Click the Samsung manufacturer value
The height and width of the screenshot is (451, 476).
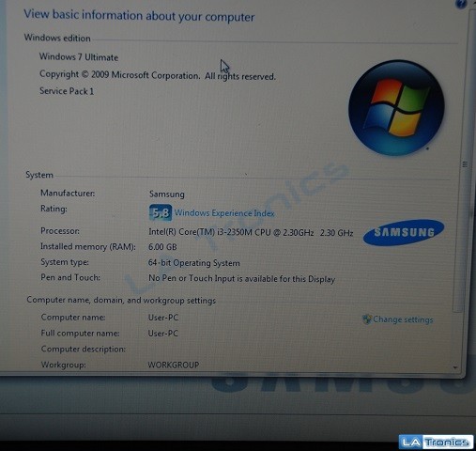[167, 194]
